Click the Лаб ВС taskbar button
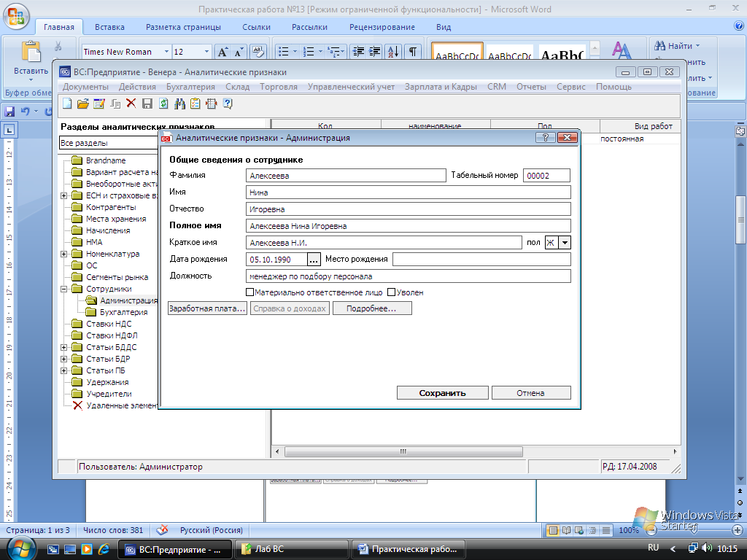Viewport: 747px width, 560px height. [290, 549]
